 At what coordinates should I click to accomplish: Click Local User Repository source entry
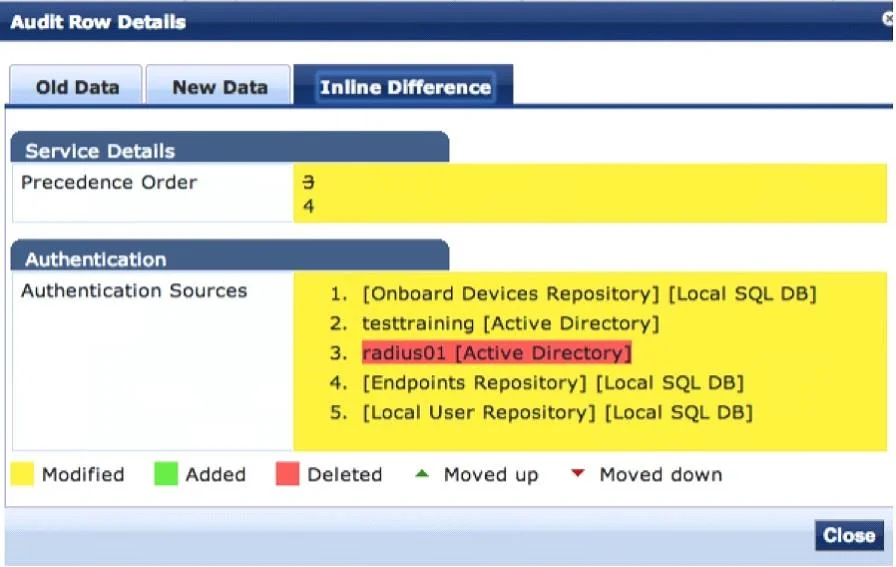click(x=557, y=412)
